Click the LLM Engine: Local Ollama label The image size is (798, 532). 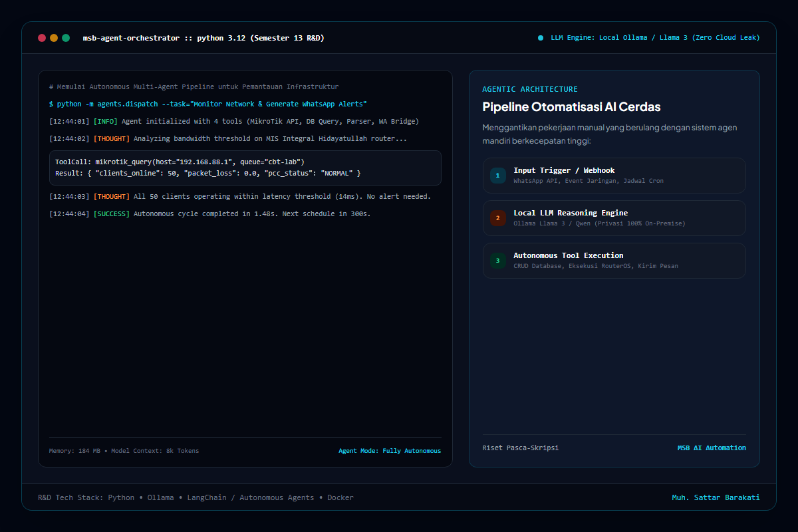655,38
